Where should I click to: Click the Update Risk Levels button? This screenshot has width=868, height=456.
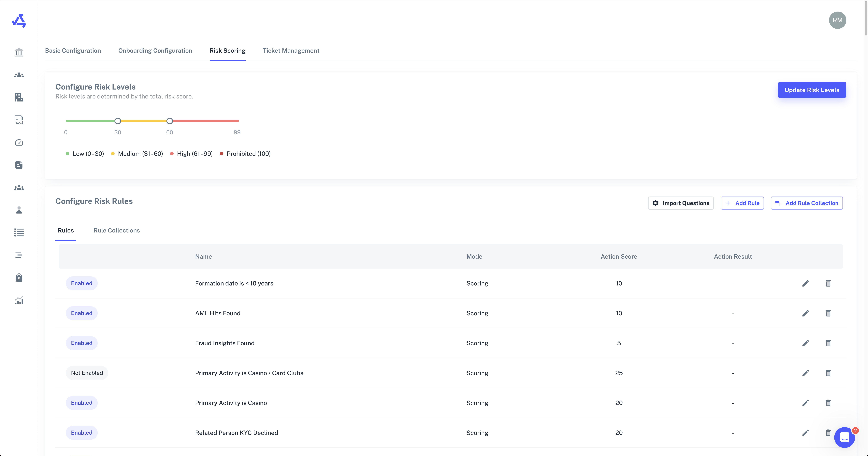812,90
